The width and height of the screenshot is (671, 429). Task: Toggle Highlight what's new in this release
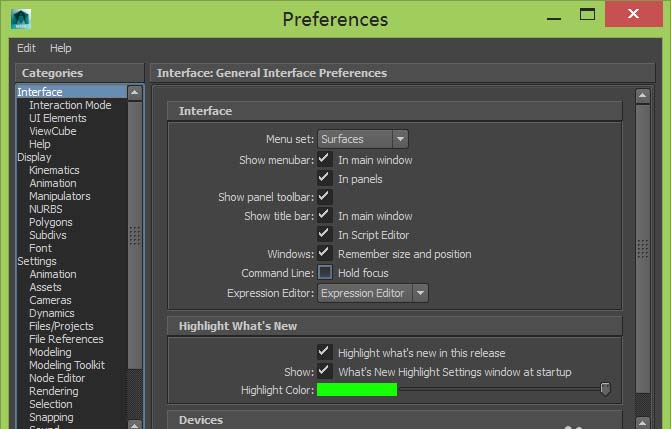click(x=324, y=352)
